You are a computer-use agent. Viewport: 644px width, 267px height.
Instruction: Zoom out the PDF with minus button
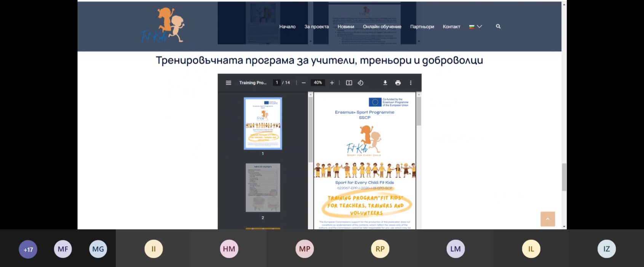(x=304, y=83)
